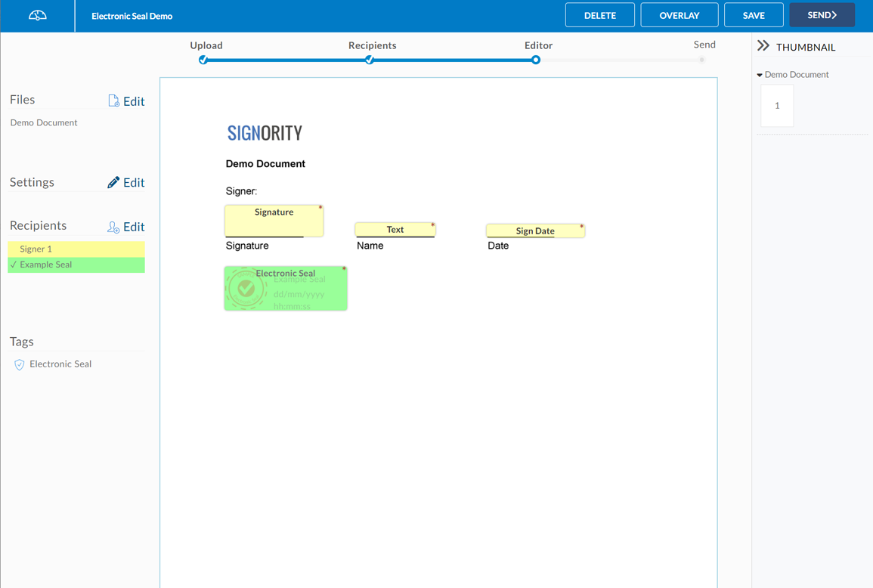Image resolution: width=873 pixels, height=588 pixels.
Task: Go to the Upload step
Action: (x=203, y=60)
